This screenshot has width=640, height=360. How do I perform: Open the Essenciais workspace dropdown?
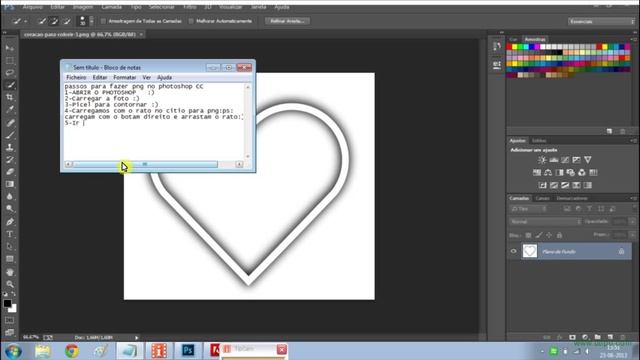pos(602,21)
